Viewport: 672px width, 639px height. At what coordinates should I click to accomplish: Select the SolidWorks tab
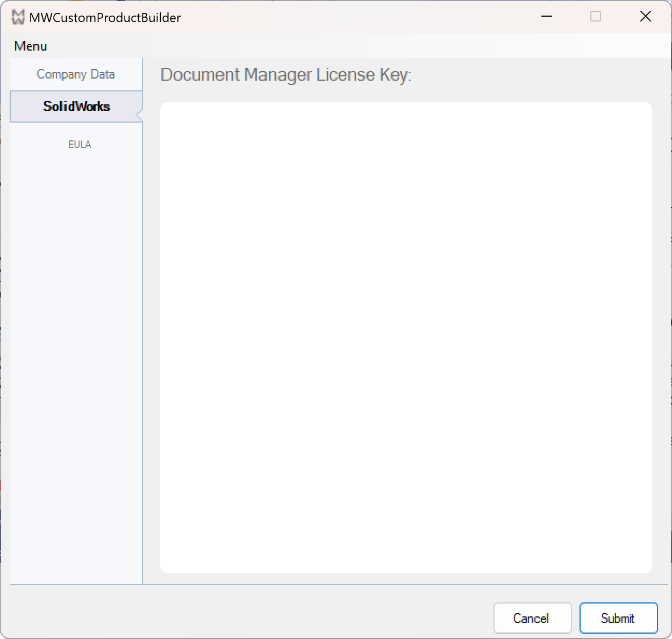76,106
